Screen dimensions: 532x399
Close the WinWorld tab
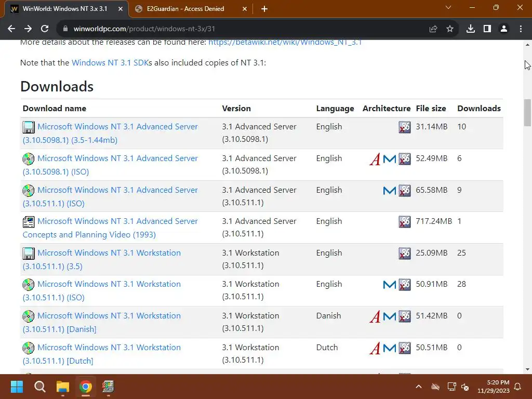click(x=121, y=9)
